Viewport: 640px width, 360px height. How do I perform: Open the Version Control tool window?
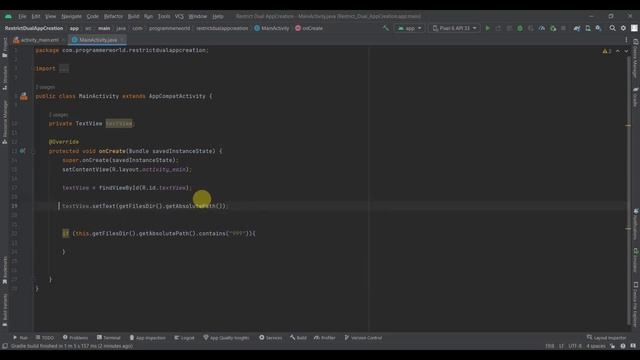pyautogui.click(x=363, y=338)
